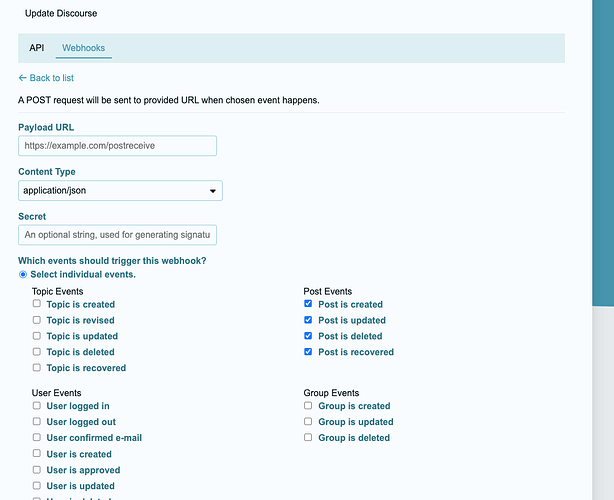
Task: Click the Topic Events heading
Action: click(x=58, y=291)
